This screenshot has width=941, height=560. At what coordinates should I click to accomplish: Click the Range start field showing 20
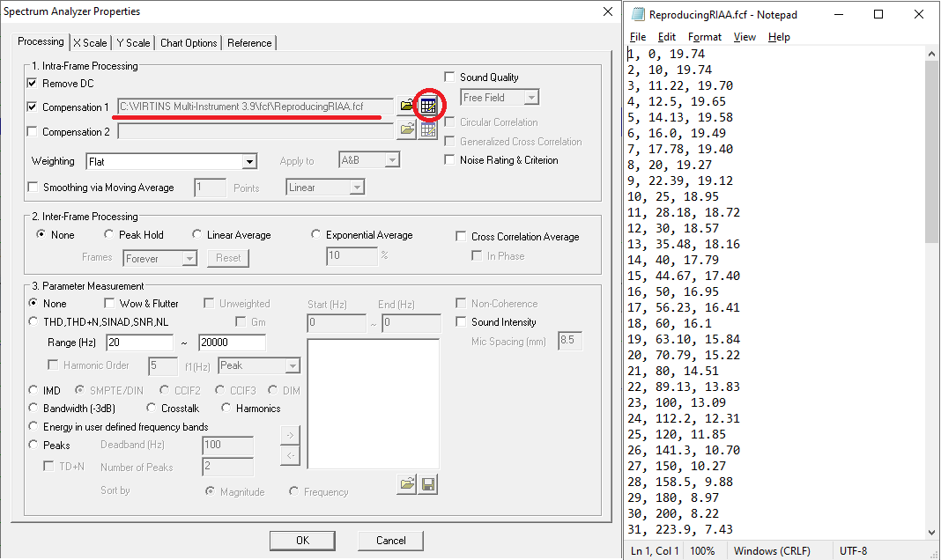pos(139,343)
